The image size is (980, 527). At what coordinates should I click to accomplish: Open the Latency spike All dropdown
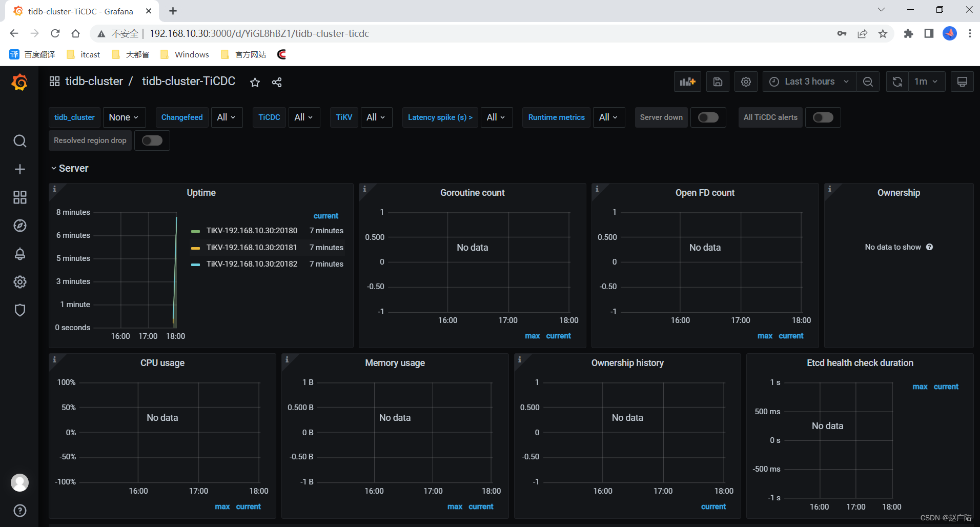(x=496, y=117)
